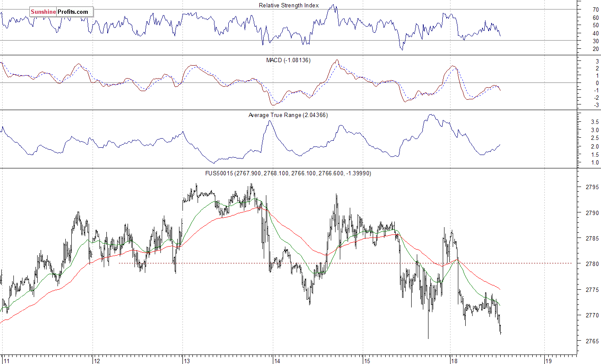Image resolution: width=601 pixels, height=364 pixels.
Task: Click ATR axis value 2.0
Action: pos(595,146)
